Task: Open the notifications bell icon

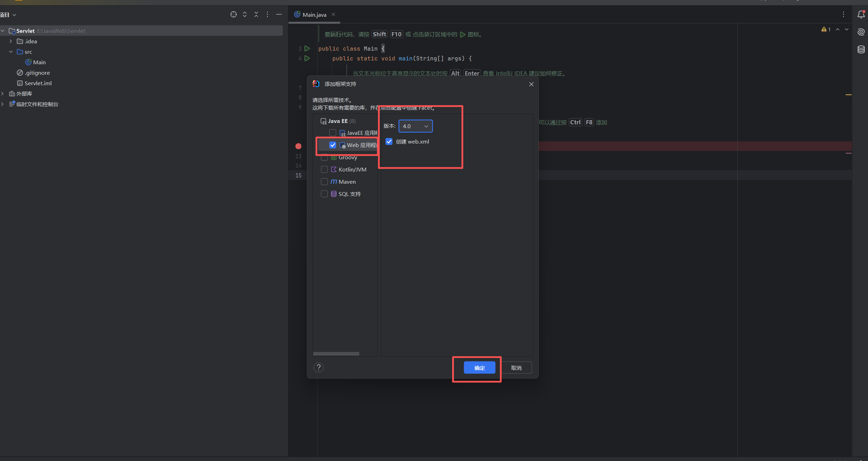Action: coord(861,14)
